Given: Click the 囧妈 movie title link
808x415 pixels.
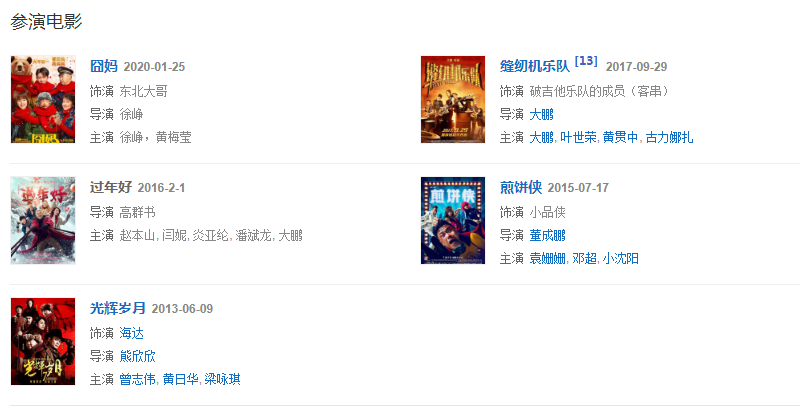Looking at the screenshot, I should tap(104, 67).
